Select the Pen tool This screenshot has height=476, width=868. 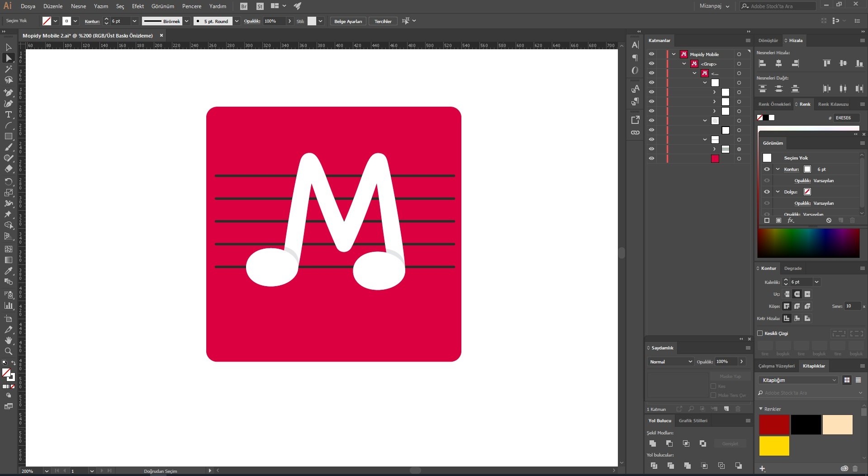pos(9,93)
